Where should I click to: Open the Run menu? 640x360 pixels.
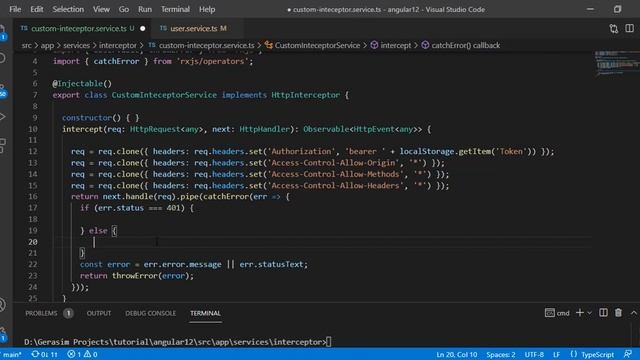click(144, 9)
